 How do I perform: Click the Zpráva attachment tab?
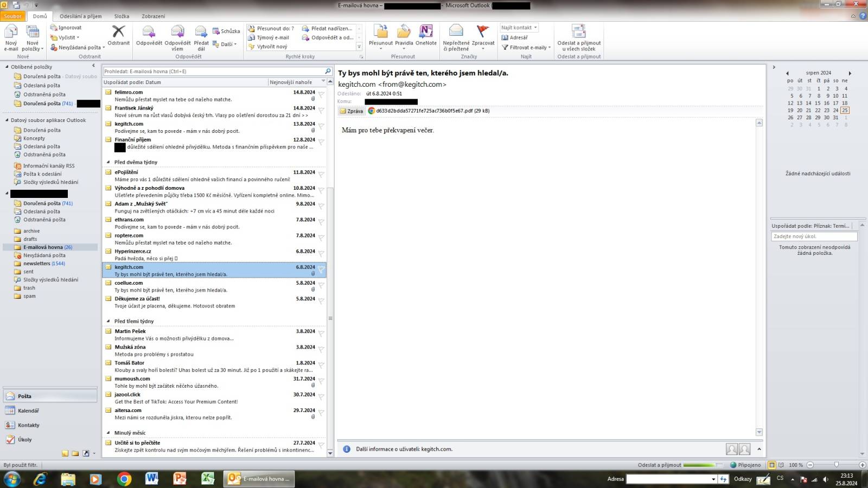point(351,111)
